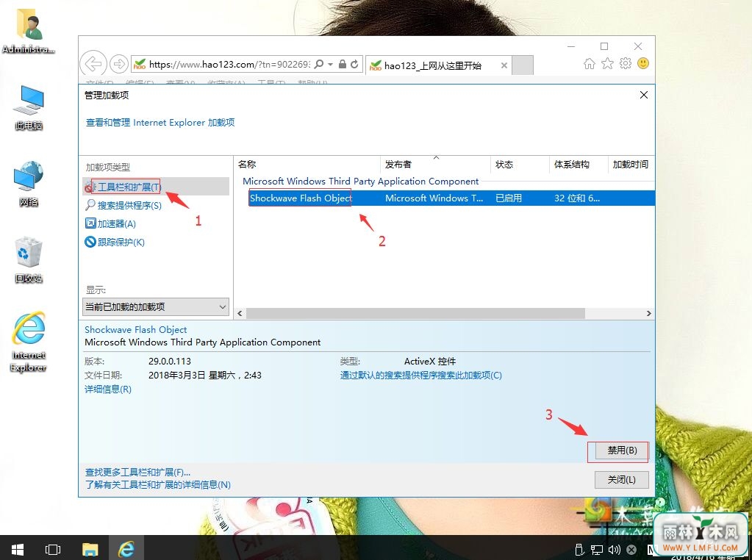Open 详细信息(R) link
752x560 pixels.
tap(108, 390)
